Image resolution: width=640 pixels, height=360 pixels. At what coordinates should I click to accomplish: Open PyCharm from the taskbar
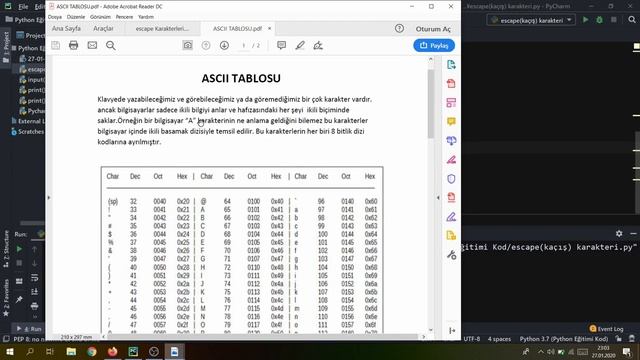pyautogui.click(x=133, y=351)
